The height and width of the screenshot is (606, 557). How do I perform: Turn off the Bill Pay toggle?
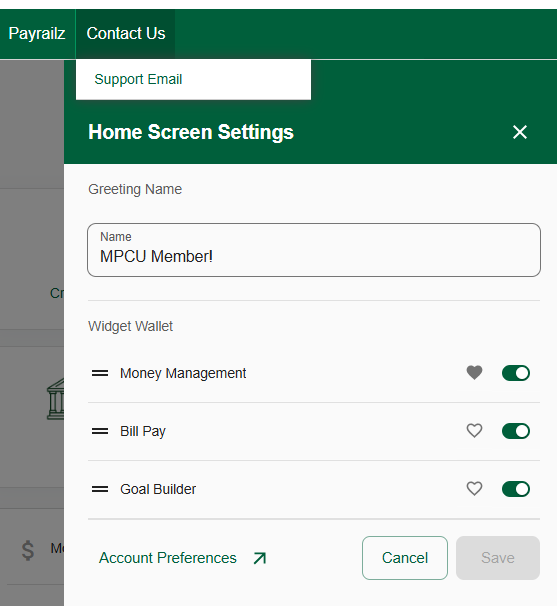[516, 431]
